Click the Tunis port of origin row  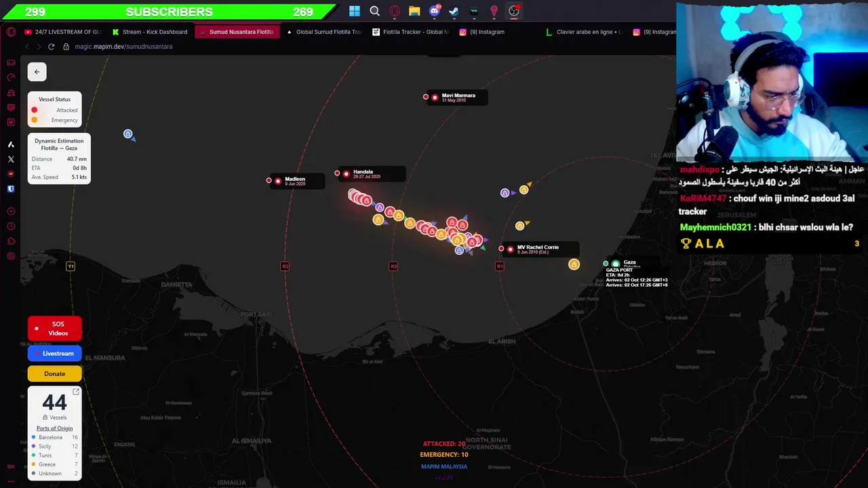[x=55, y=455]
